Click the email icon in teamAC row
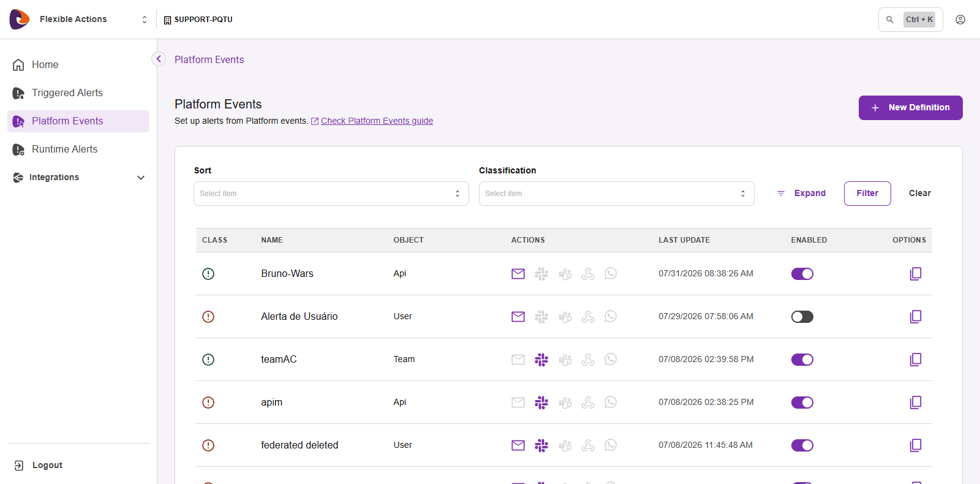Viewport: 980px width, 484px height. point(518,360)
